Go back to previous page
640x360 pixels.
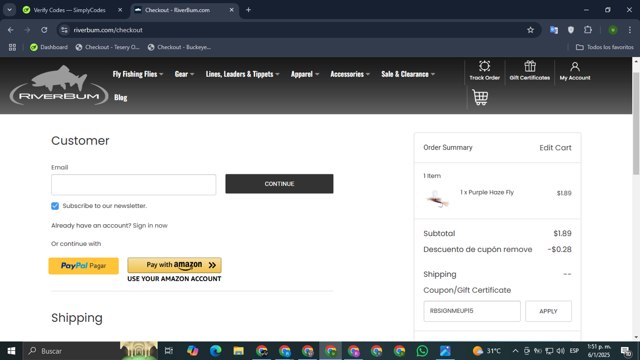[11, 30]
